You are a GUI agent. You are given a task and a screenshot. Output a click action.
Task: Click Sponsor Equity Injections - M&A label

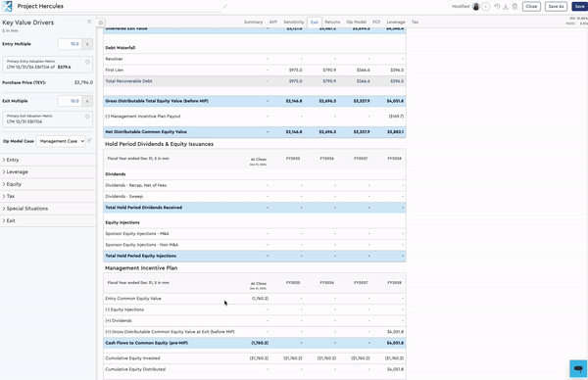pos(137,233)
